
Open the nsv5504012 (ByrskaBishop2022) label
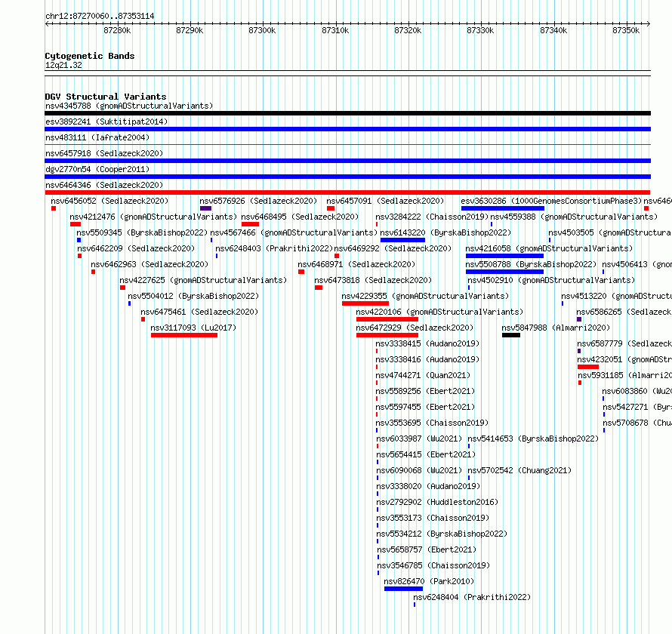[193, 296]
